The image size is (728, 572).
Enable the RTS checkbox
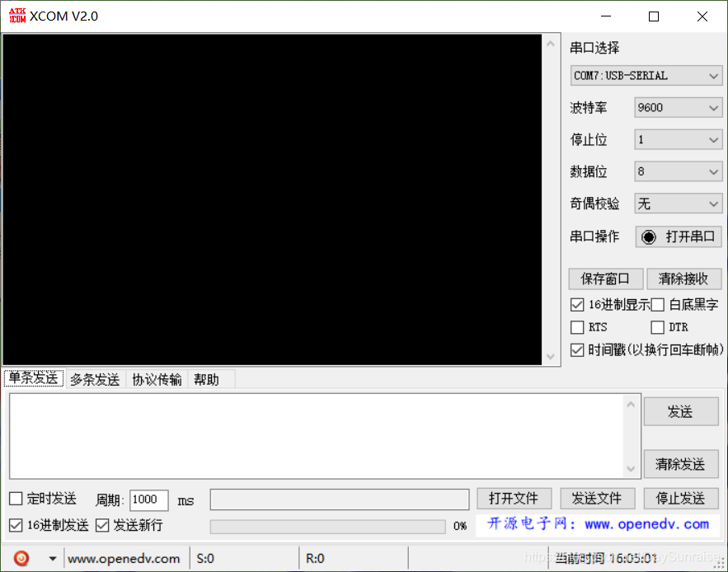click(577, 327)
